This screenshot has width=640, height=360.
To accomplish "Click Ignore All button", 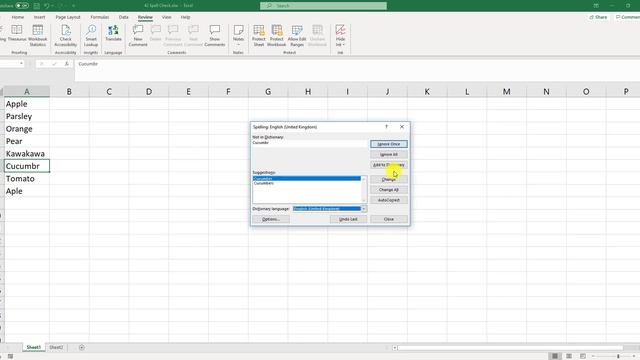I will 389,155.
